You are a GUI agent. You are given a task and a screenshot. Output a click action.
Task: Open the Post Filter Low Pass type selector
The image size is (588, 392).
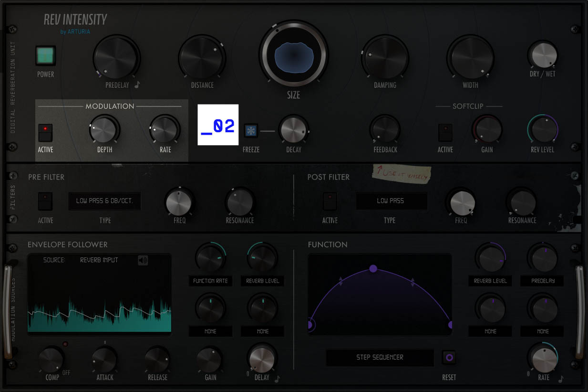(392, 201)
